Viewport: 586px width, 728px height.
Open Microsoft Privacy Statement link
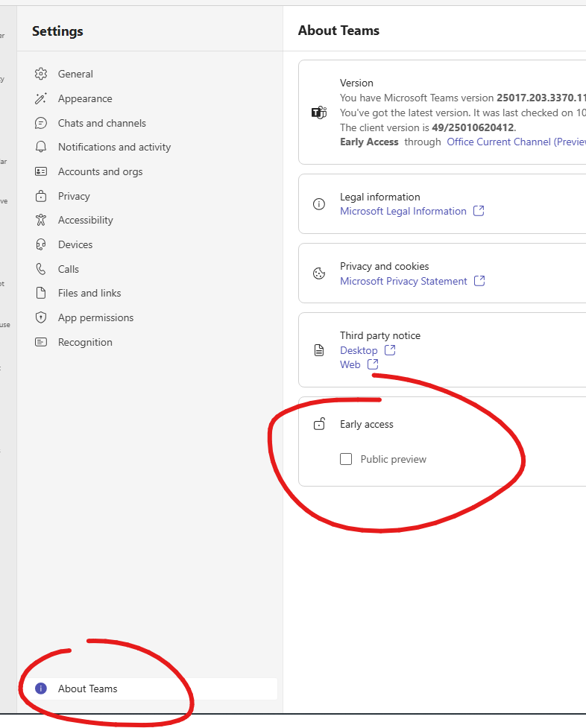coord(403,282)
